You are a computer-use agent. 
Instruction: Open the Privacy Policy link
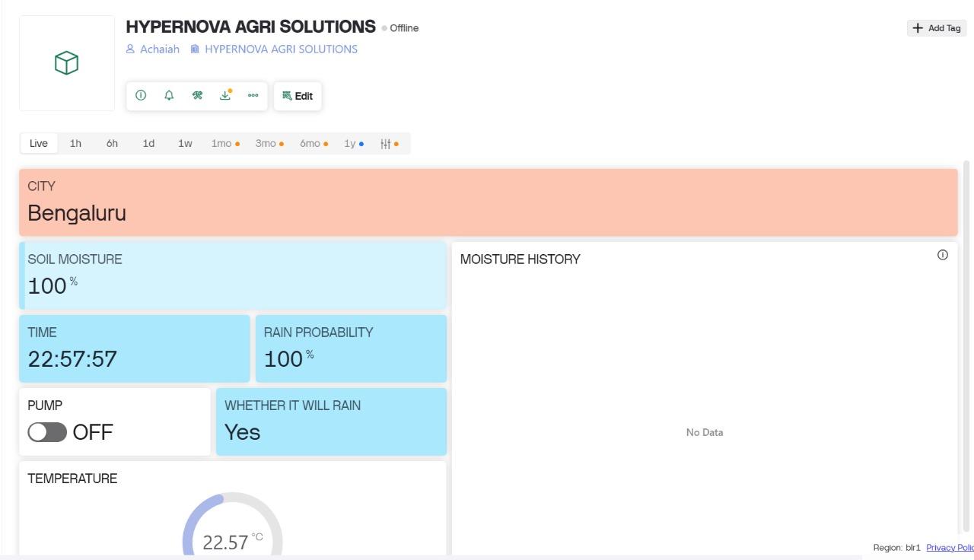950,548
